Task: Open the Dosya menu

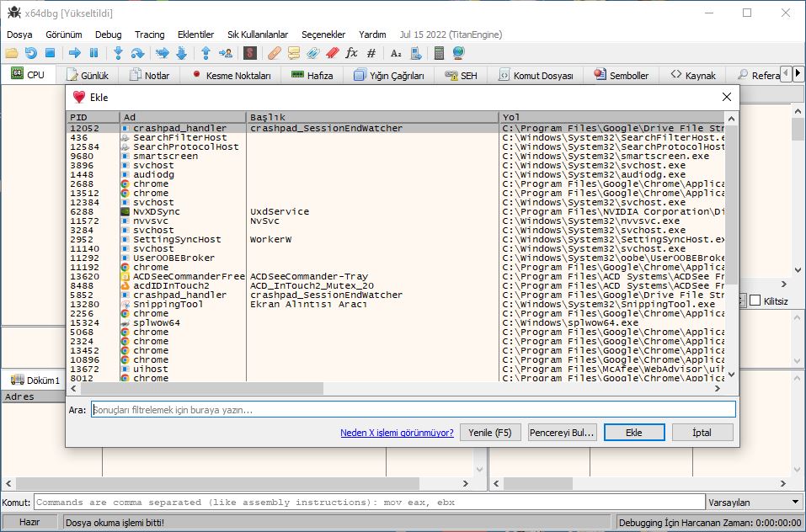Action: [19, 35]
